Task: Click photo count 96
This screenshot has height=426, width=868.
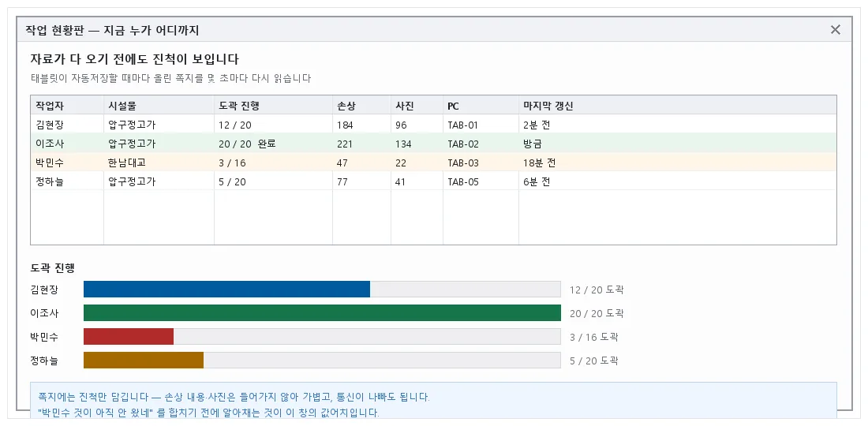Action: click(x=417, y=125)
